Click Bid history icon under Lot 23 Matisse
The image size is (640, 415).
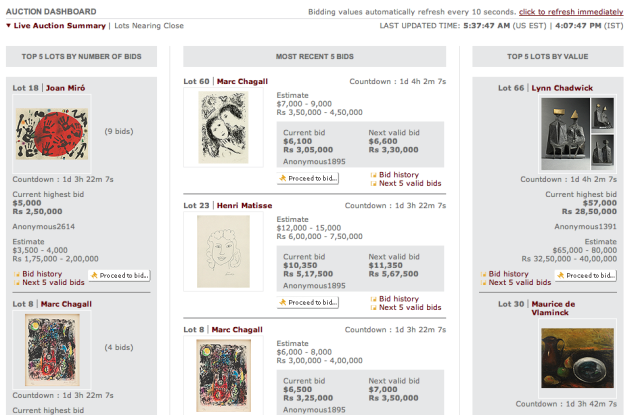pos(372,299)
